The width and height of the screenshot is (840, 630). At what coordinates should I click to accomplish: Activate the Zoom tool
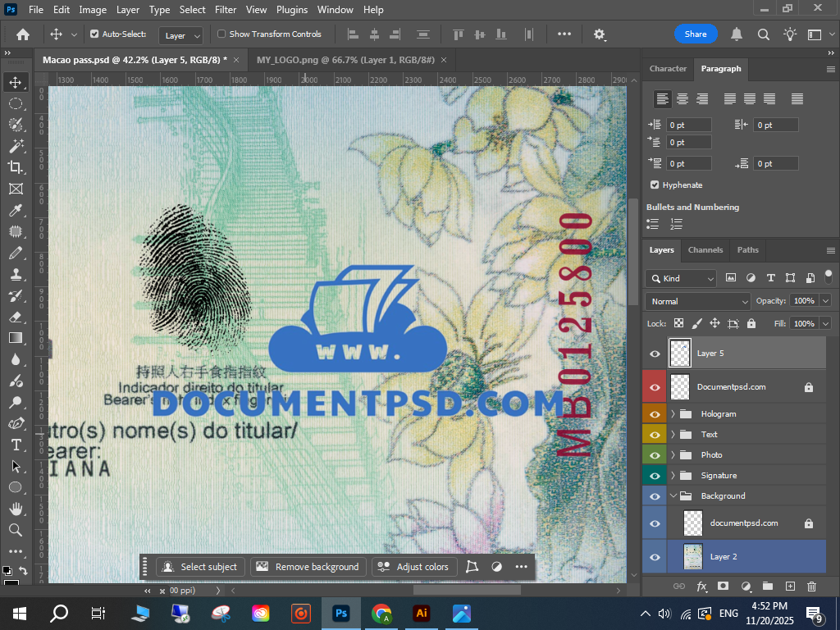pyautogui.click(x=16, y=530)
